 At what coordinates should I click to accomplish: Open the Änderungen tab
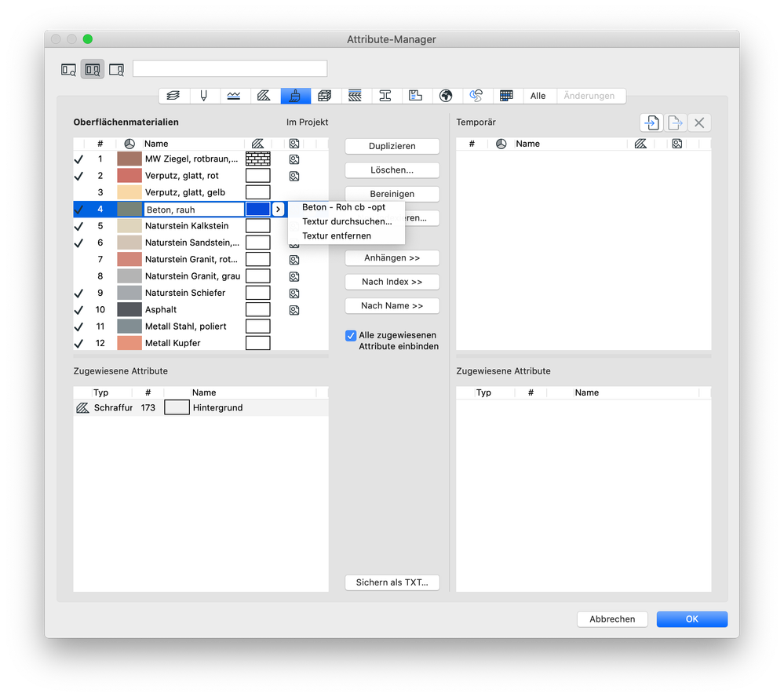589,96
